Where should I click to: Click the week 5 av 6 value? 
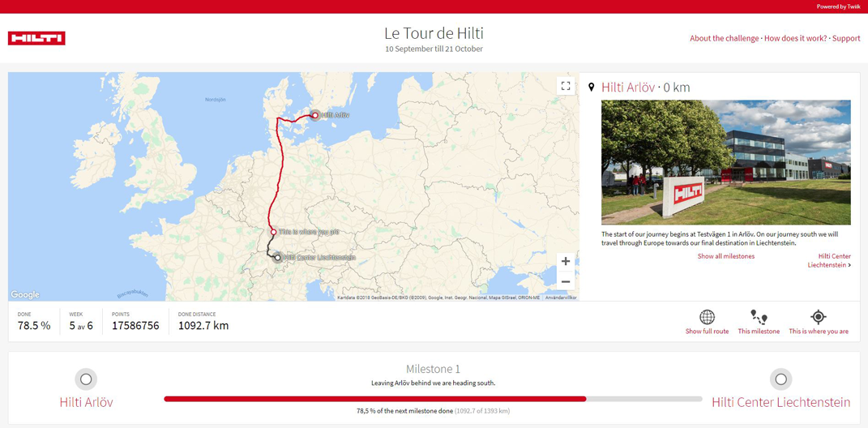pos(81,326)
